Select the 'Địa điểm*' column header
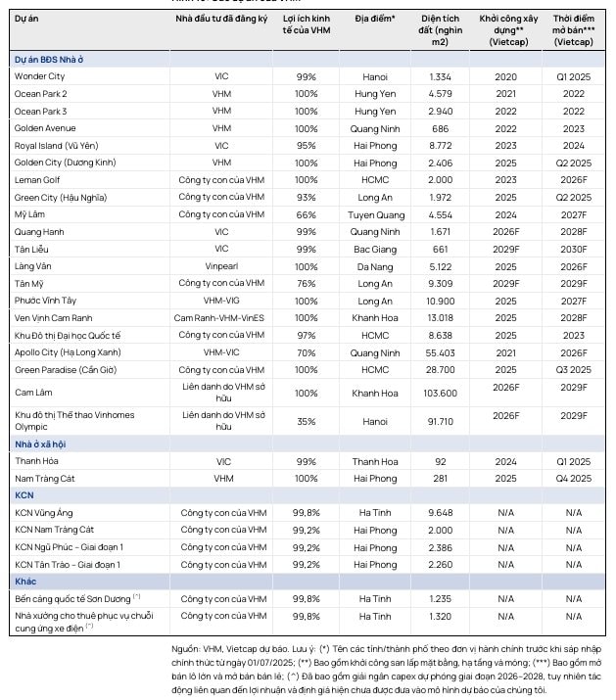The height and width of the screenshot is (700, 616). (x=375, y=18)
